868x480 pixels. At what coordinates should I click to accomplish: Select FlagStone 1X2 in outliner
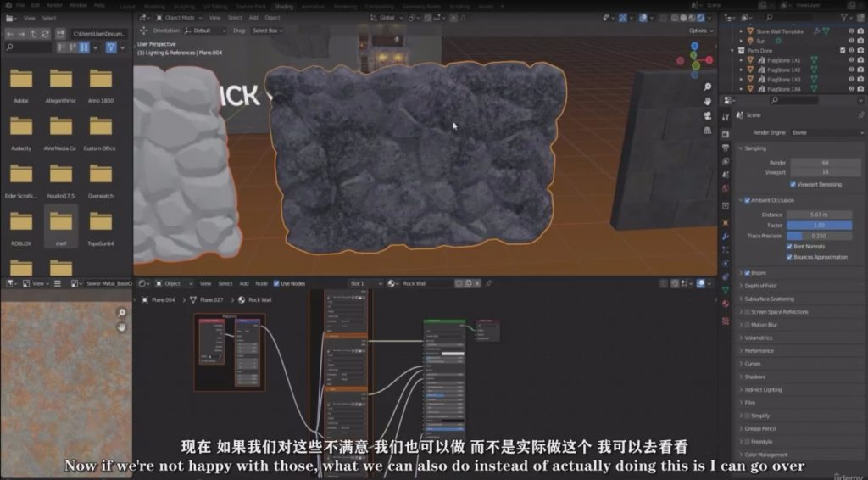coord(782,70)
